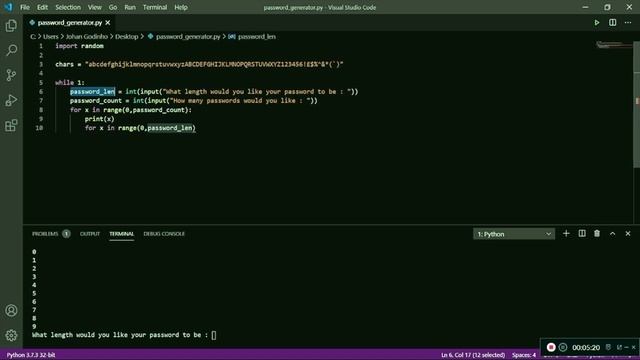Select the TERMINAL panel tab

(x=121, y=234)
